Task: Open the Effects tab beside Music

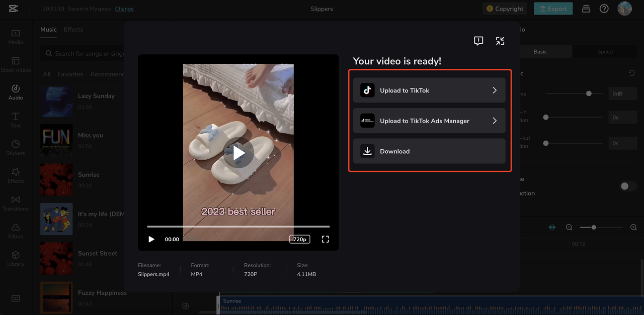Action: pos(73,29)
